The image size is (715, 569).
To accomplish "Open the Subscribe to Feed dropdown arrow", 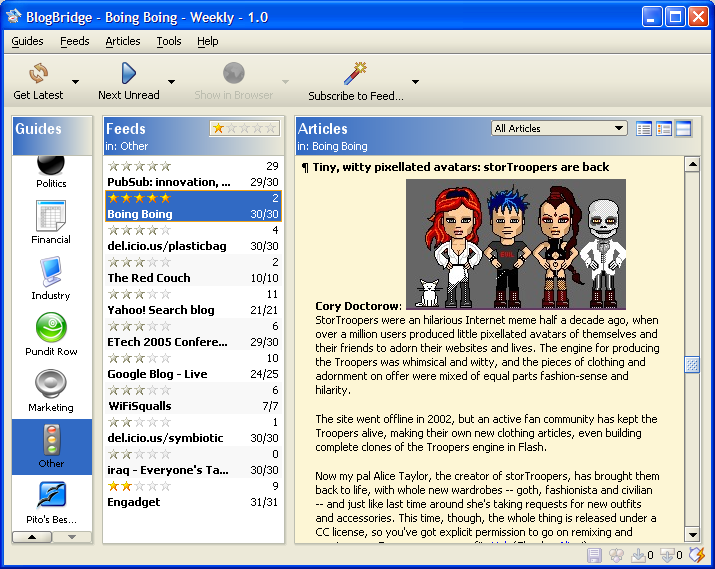I will pyautogui.click(x=415, y=82).
